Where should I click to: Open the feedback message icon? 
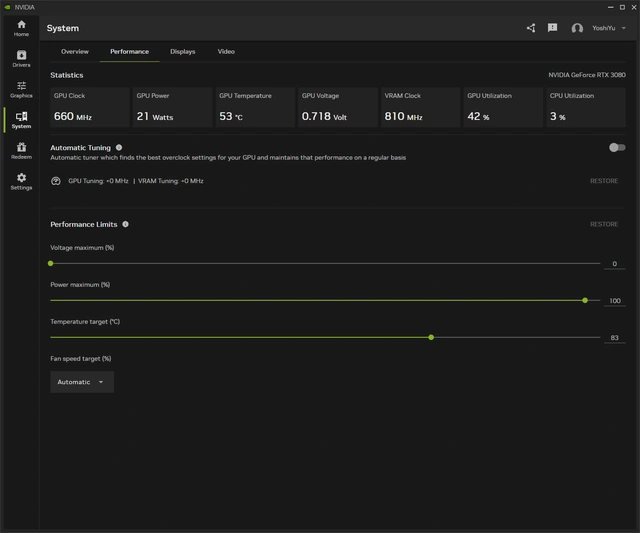[552, 28]
